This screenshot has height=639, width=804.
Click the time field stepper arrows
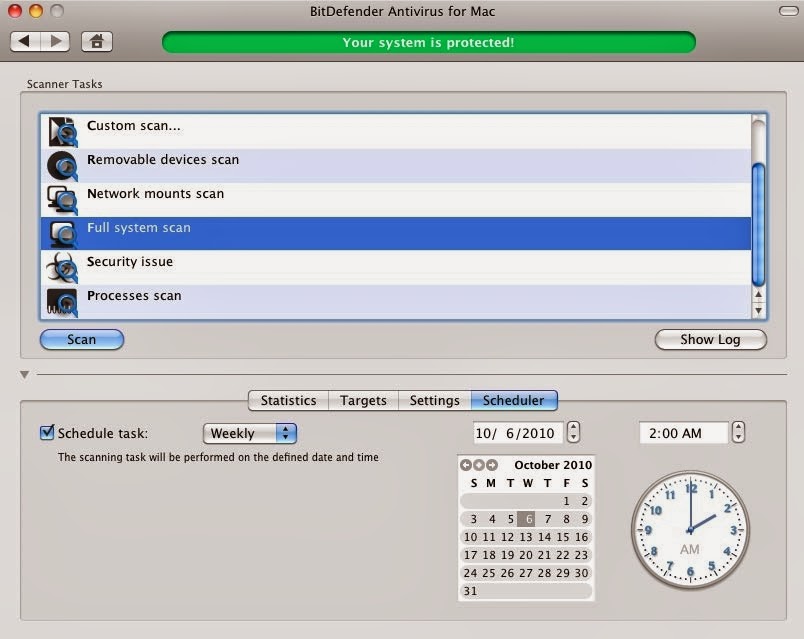click(738, 432)
